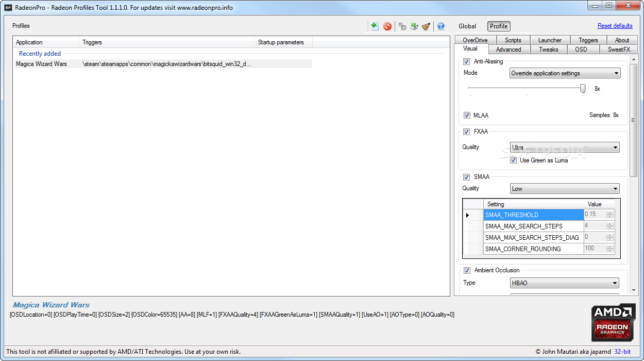Switch to the Tweaks tab
This screenshot has height=361, width=644.
(549, 50)
